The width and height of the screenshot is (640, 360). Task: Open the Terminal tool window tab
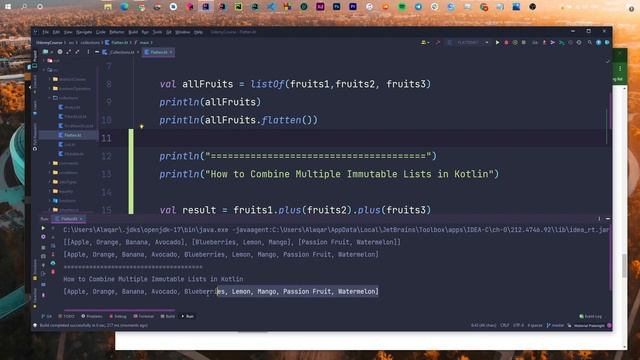(144, 316)
